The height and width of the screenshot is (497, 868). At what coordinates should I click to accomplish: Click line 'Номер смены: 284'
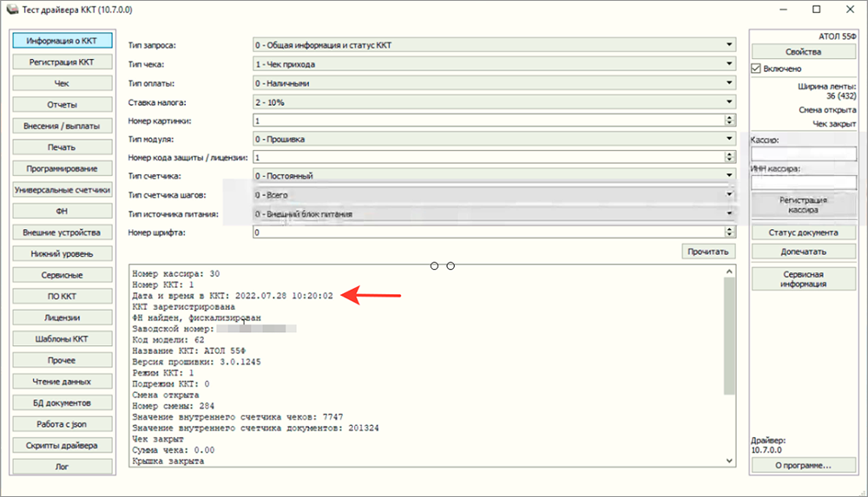174,406
